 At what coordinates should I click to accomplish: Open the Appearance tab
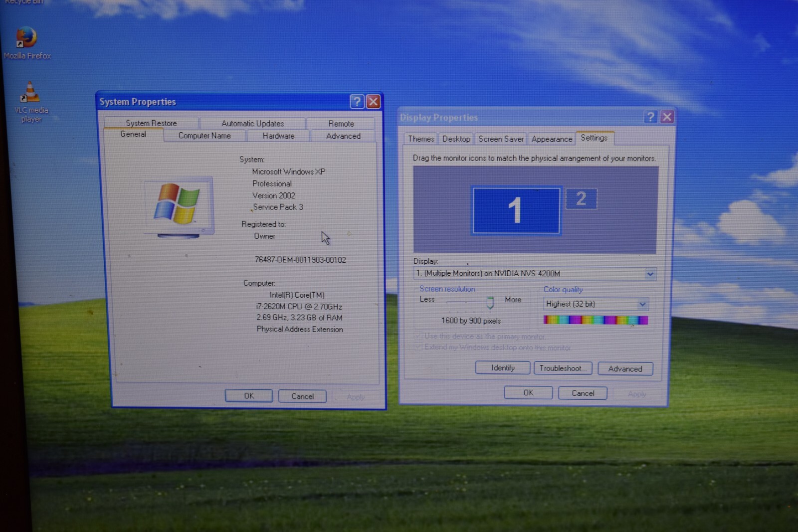pyautogui.click(x=552, y=139)
